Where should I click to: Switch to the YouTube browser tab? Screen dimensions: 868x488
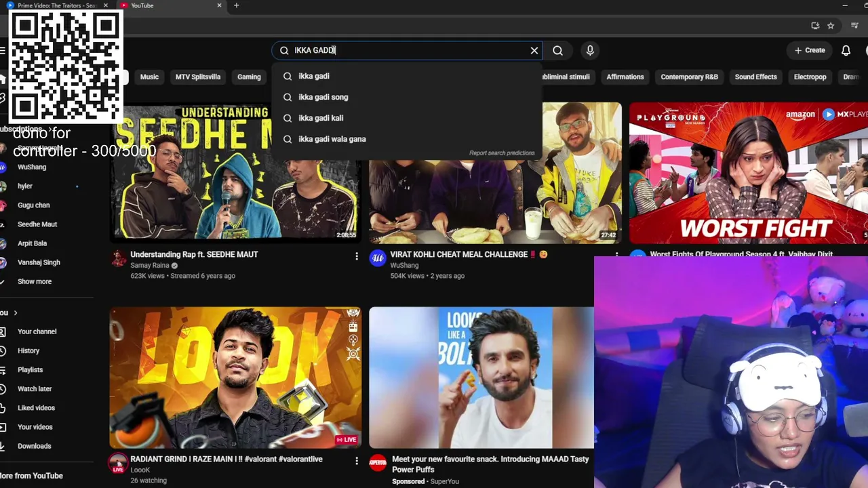tap(170, 5)
